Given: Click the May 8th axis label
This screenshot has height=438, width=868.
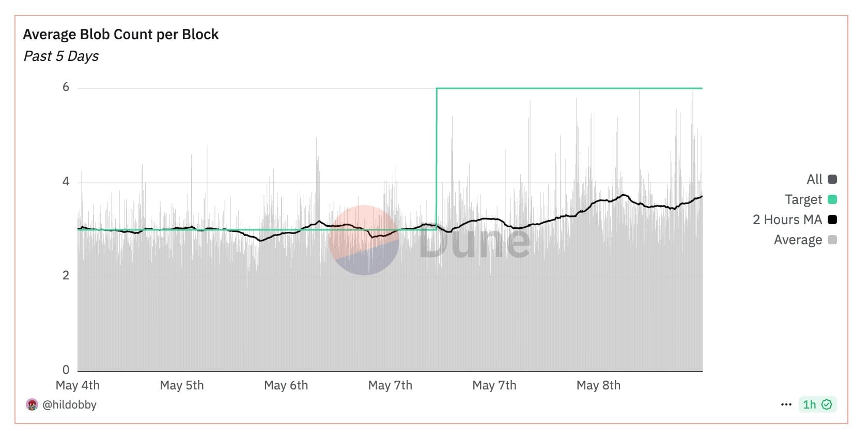Looking at the screenshot, I should click(598, 385).
